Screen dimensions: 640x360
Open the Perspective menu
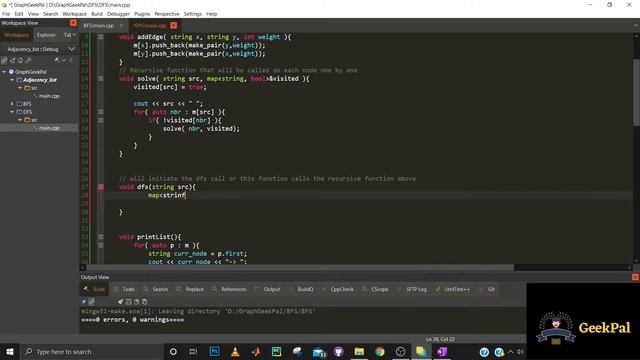coord(167,14)
